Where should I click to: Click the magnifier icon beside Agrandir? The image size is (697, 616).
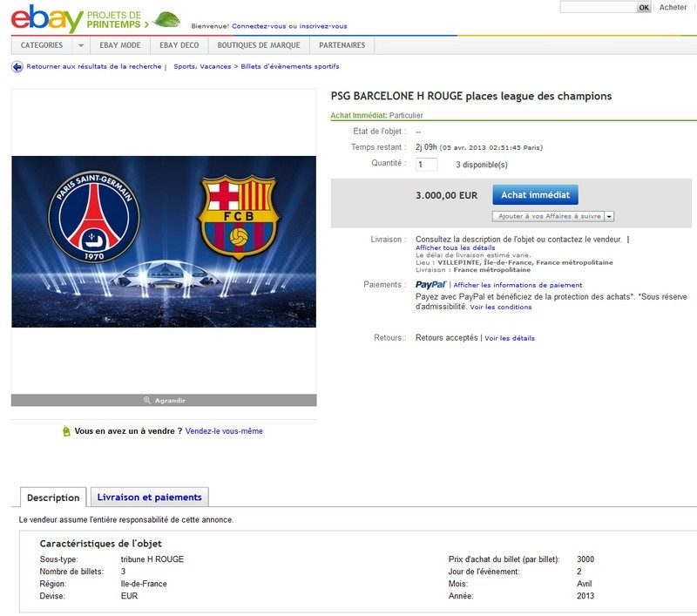point(147,401)
